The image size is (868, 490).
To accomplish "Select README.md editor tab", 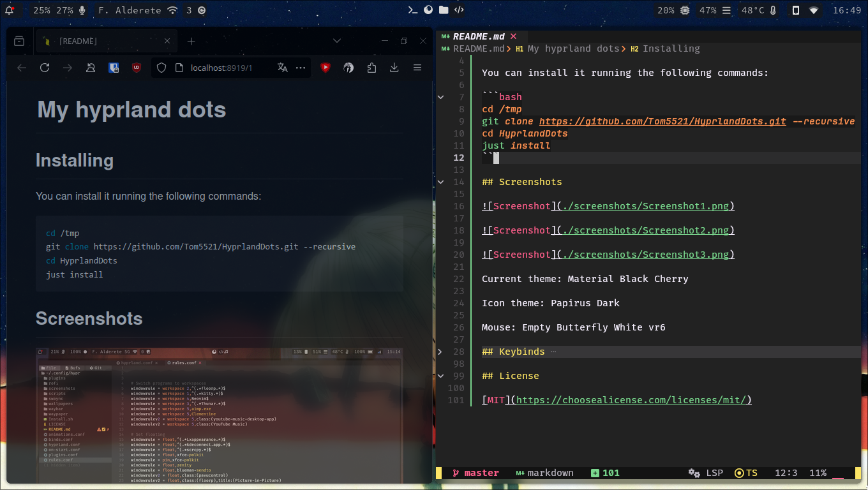I will tap(479, 36).
